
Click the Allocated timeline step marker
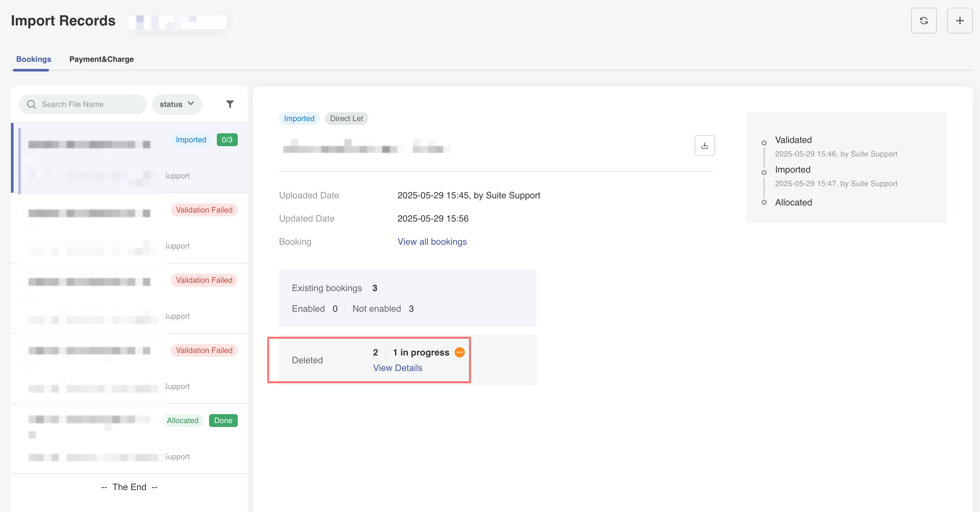click(764, 202)
